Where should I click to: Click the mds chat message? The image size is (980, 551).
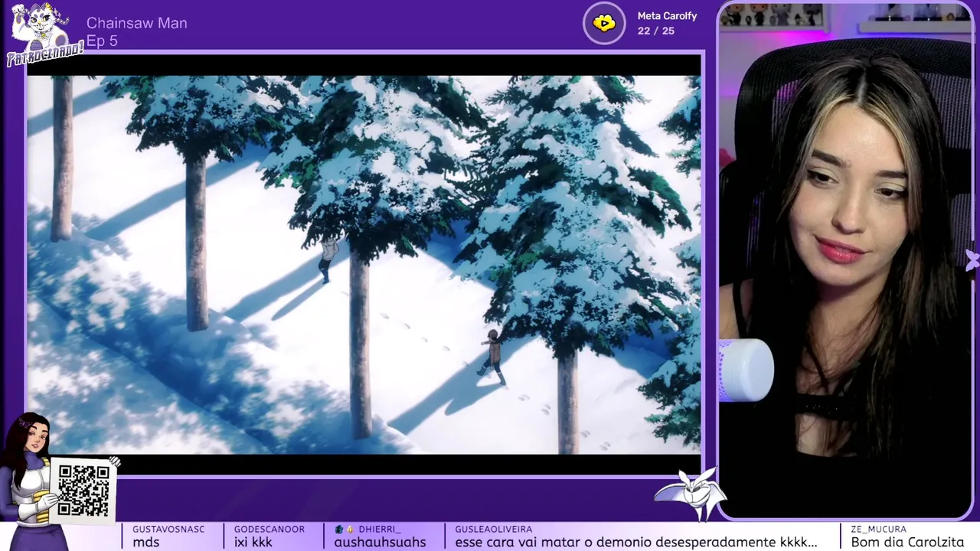click(x=145, y=542)
